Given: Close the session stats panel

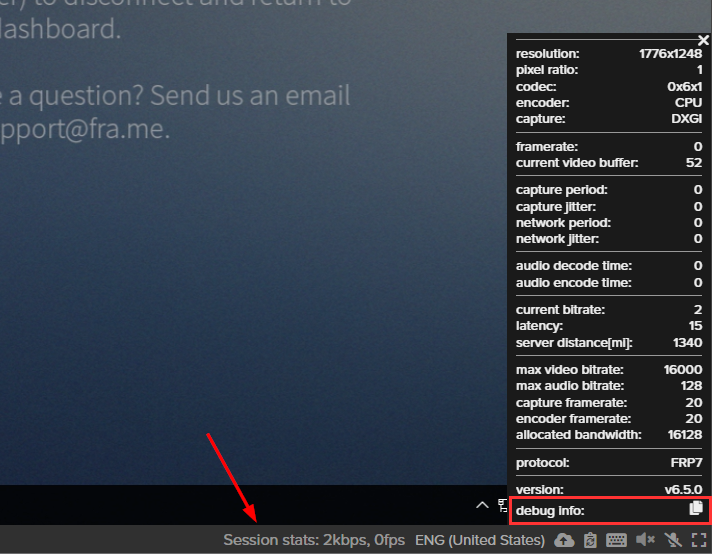Looking at the screenshot, I should 703,40.
